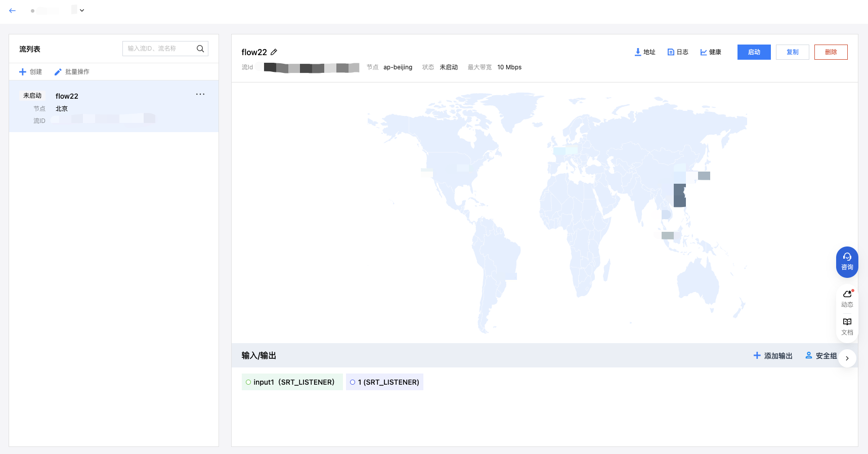This screenshot has width=868, height=454.
Task: Click the back arrow icon
Action: pos(13,11)
